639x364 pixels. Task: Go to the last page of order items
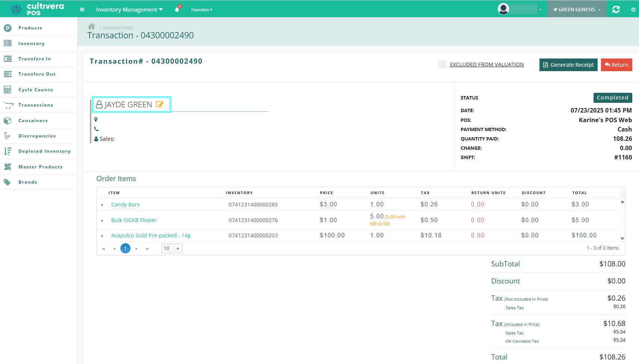click(148, 249)
